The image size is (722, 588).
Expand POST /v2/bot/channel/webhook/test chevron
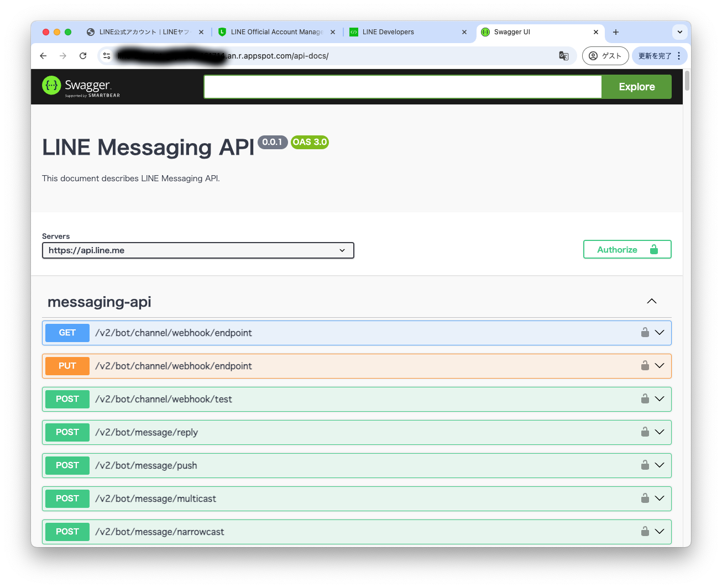point(660,399)
